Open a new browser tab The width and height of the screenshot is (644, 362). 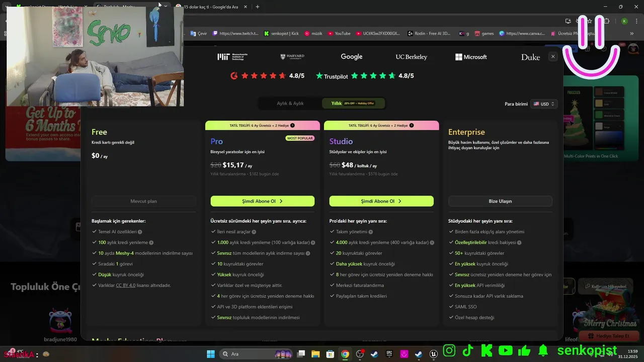pyautogui.click(x=258, y=7)
